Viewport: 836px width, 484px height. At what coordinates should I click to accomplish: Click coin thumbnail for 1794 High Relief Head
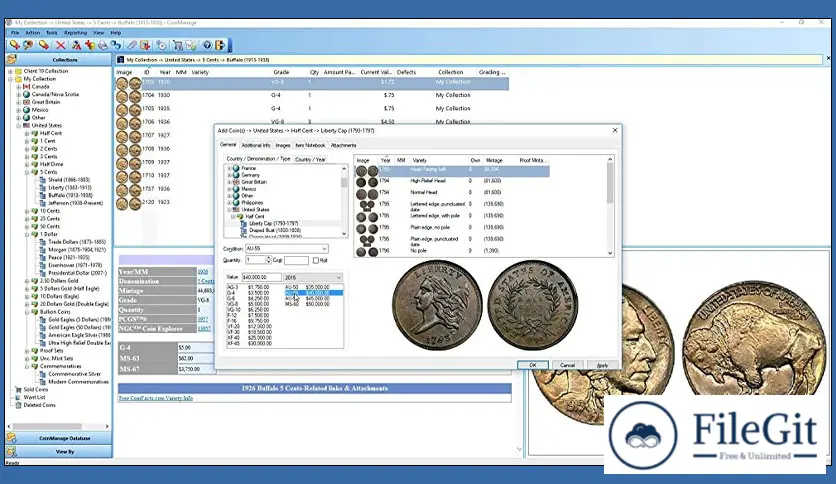(367, 182)
